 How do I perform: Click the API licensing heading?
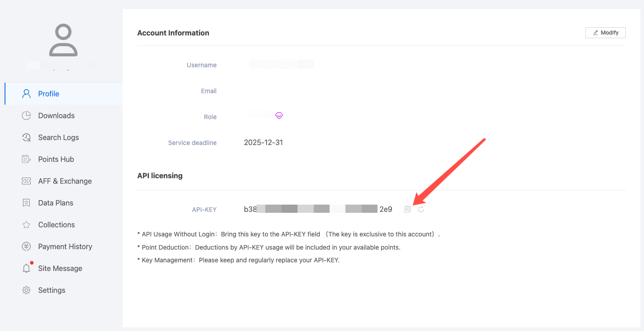[160, 176]
